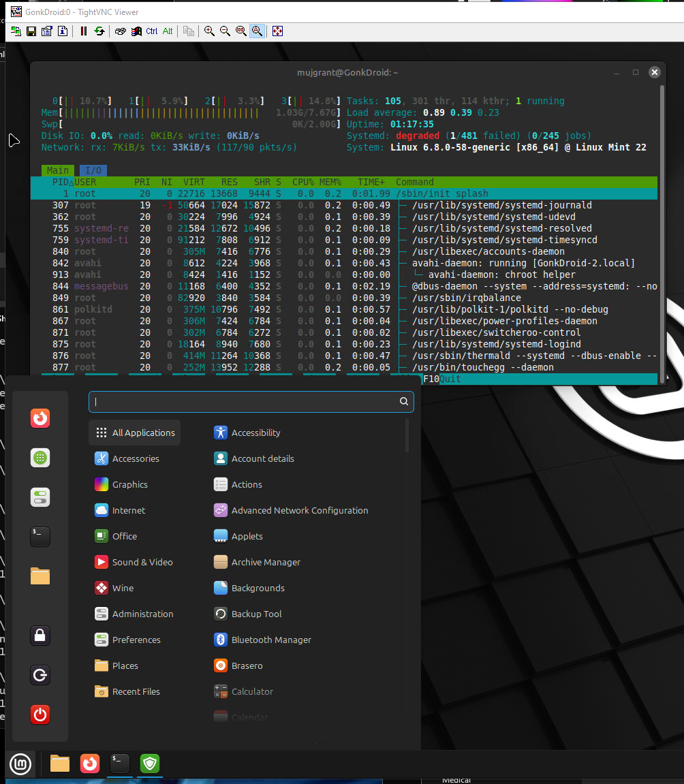Show connection info via the 'i' icon
Image resolution: width=684 pixels, height=784 pixels.
coord(63,31)
